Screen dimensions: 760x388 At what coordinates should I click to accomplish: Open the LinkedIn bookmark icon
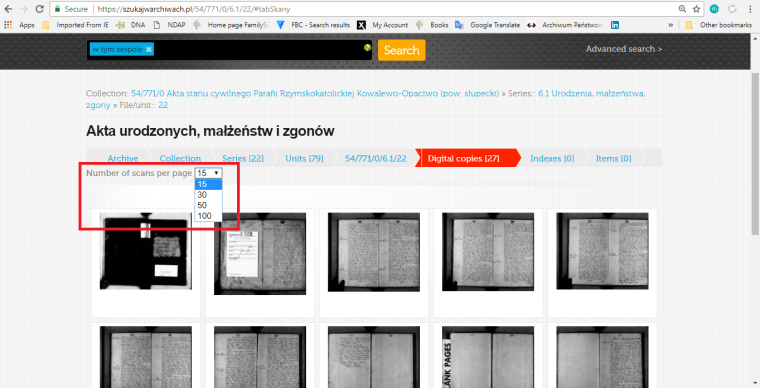[615, 25]
